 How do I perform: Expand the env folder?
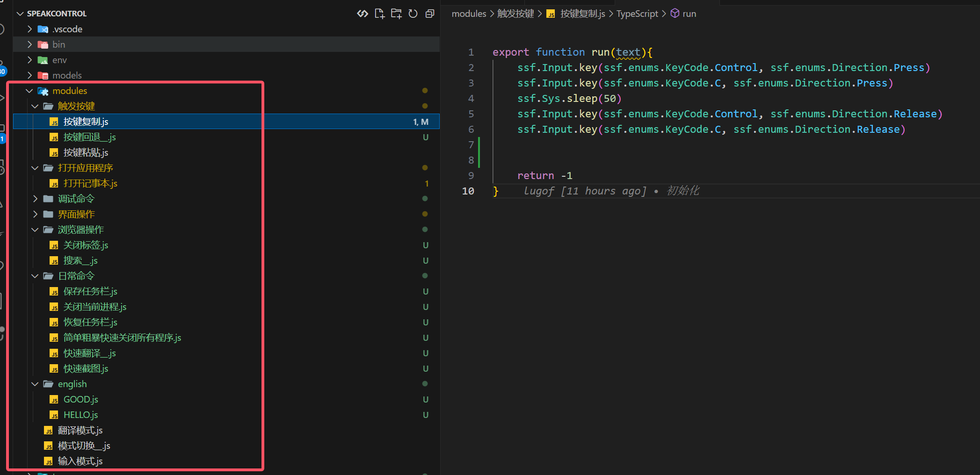click(30, 60)
